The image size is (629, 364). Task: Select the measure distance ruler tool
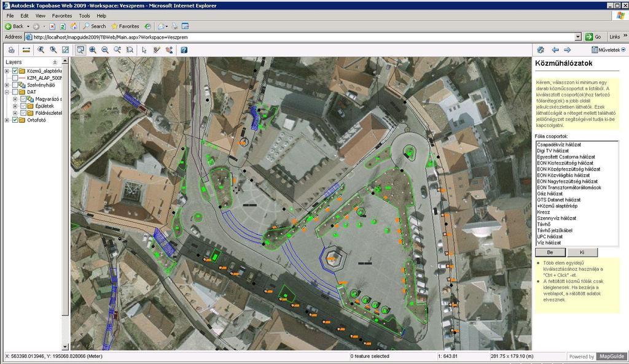(x=26, y=50)
